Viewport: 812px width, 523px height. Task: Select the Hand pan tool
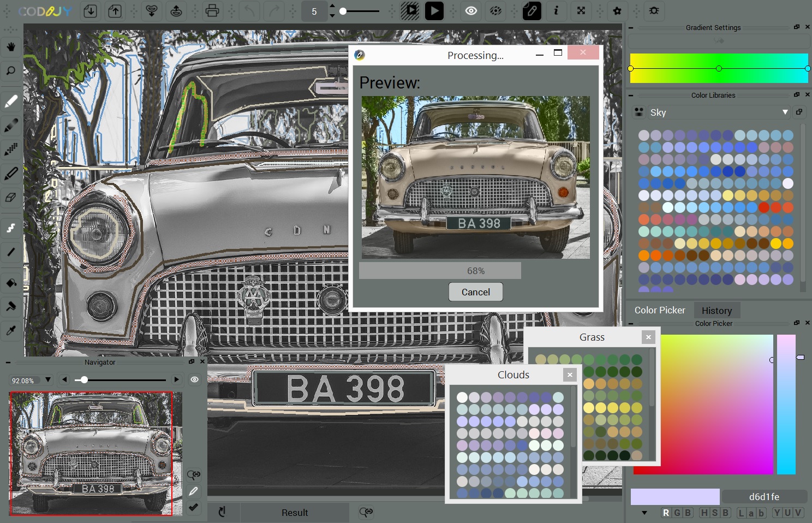[x=11, y=46]
